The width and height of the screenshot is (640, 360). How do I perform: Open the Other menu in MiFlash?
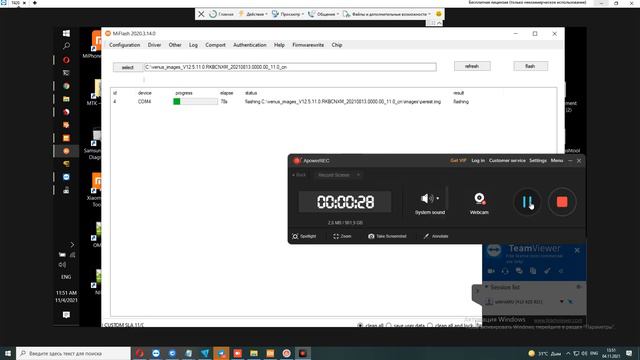coord(175,45)
